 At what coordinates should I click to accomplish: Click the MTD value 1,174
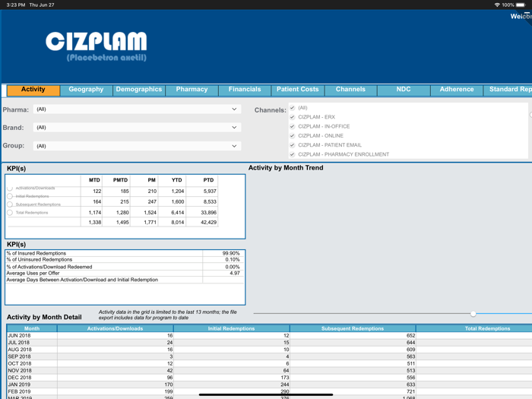[95, 212]
